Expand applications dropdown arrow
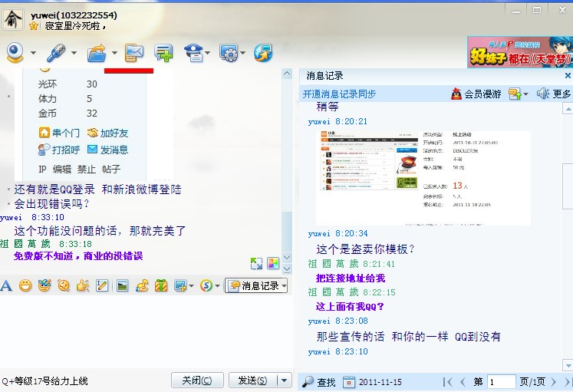 click(242, 53)
